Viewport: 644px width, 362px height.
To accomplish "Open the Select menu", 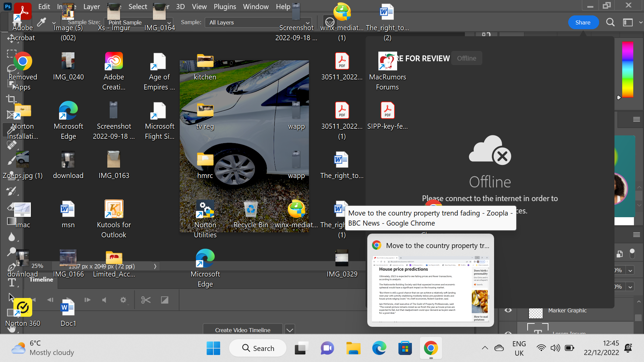I will click(x=138, y=7).
